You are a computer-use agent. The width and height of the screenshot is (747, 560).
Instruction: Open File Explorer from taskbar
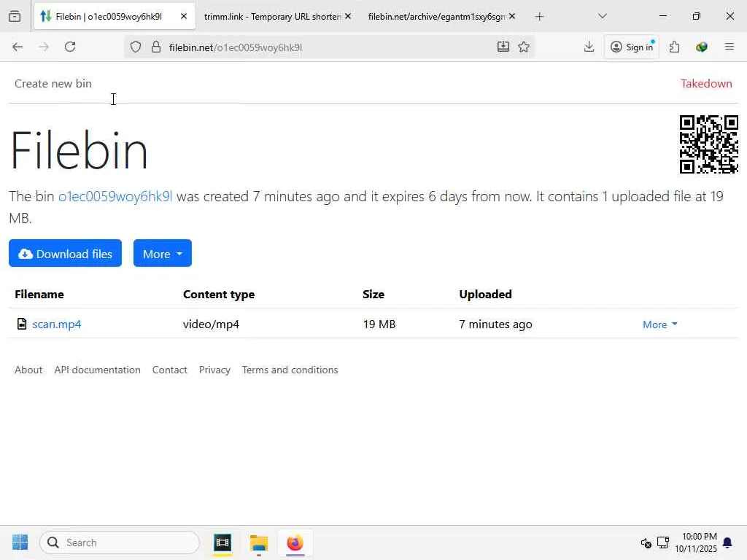pyautogui.click(x=259, y=542)
